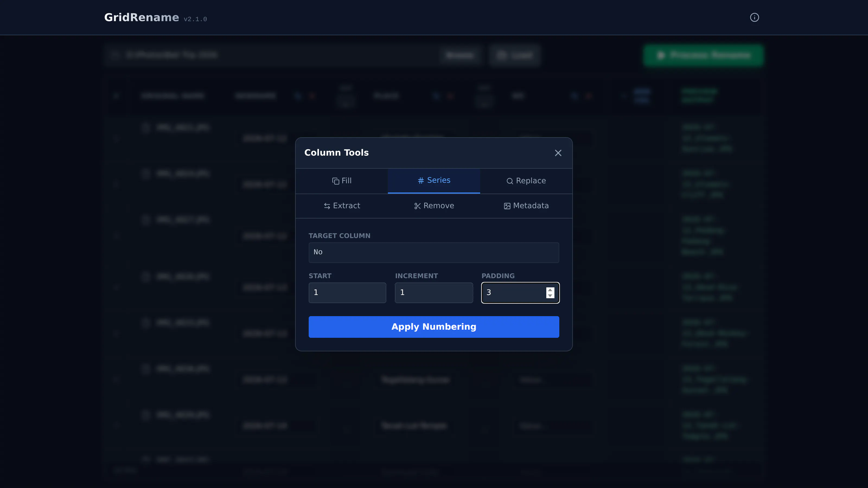Close the Column Tools dialog

(558, 153)
